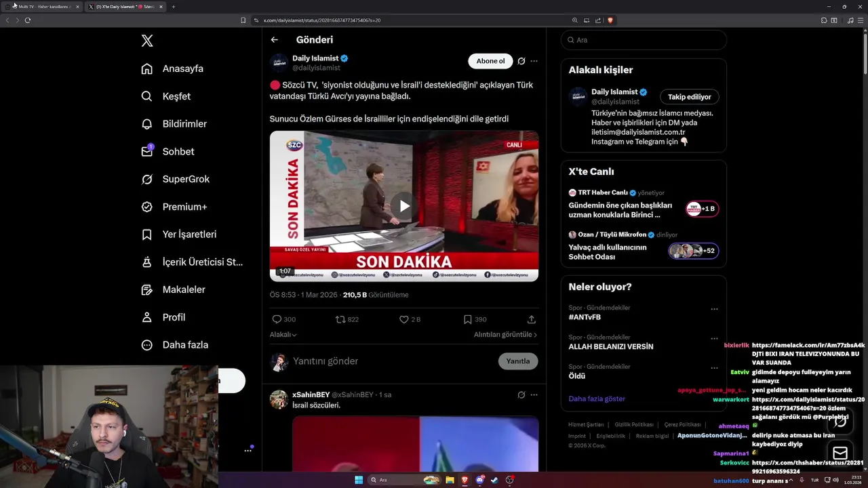Reload the page in the browser
This screenshot has height=488, width=868.
(27, 20)
